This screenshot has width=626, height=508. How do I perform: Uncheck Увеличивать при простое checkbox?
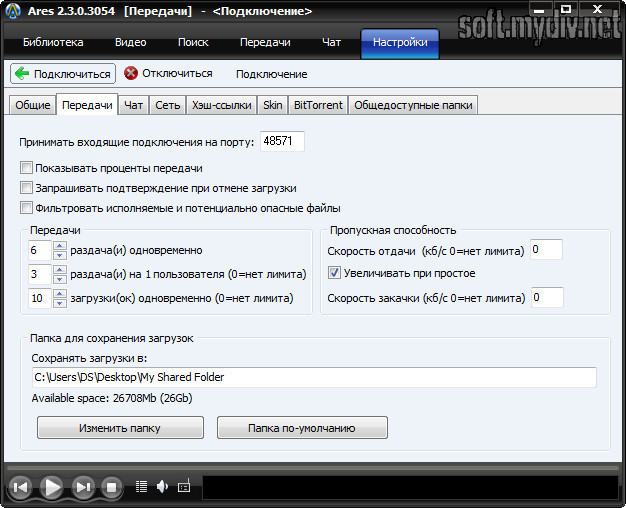click(334, 273)
